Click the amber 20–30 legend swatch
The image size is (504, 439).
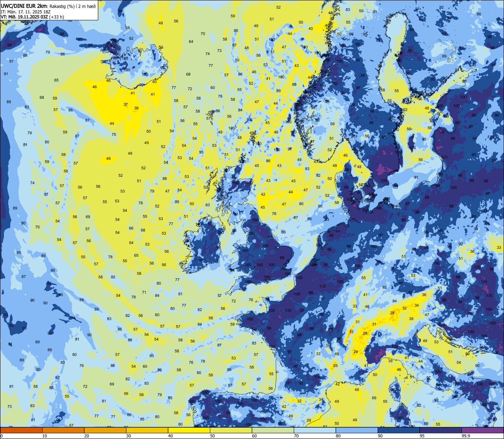[x=105, y=430]
